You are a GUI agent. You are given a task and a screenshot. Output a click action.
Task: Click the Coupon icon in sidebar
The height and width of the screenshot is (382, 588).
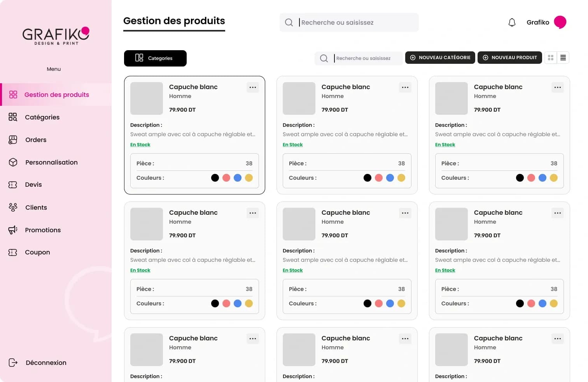point(13,252)
